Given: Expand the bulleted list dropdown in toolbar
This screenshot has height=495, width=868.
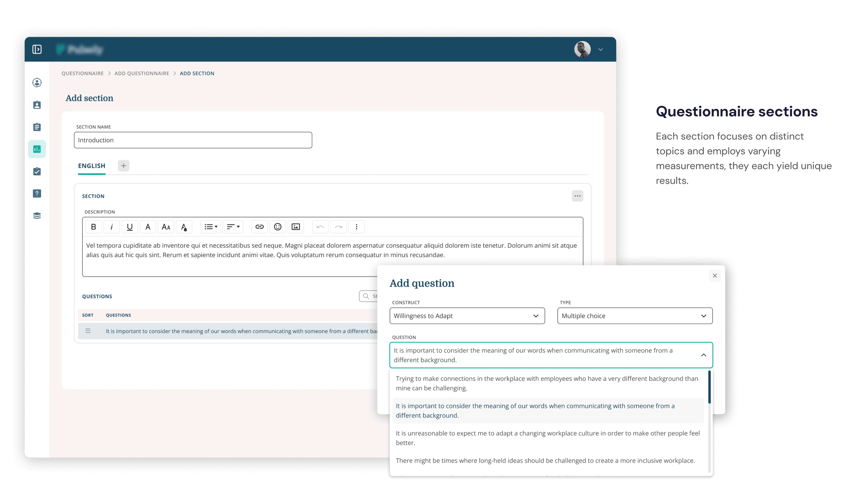Looking at the screenshot, I should (211, 227).
